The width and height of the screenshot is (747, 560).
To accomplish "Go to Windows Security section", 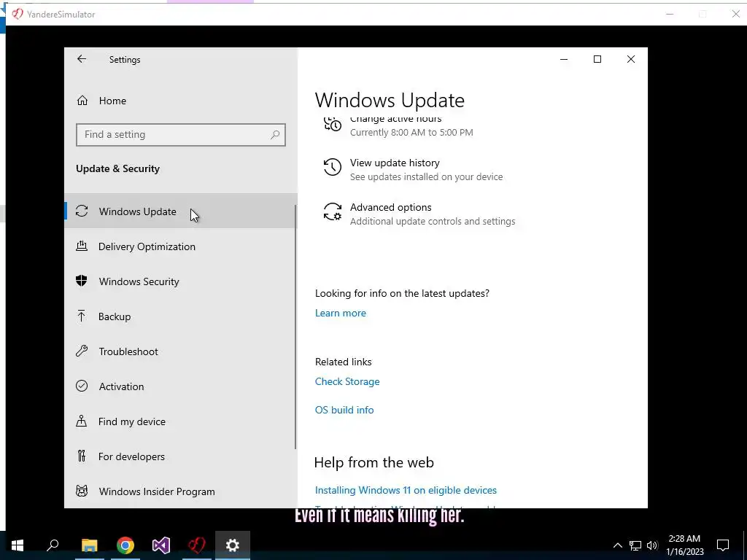I will (x=181, y=281).
